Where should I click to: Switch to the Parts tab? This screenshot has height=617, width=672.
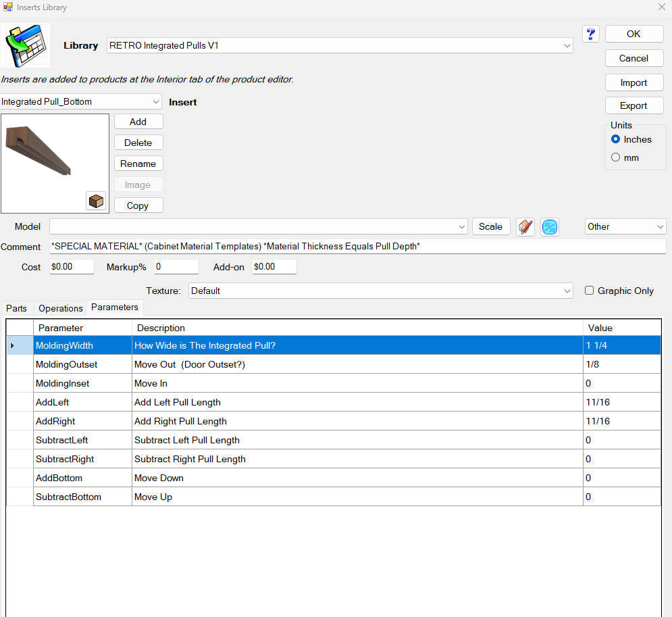tap(16, 308)
